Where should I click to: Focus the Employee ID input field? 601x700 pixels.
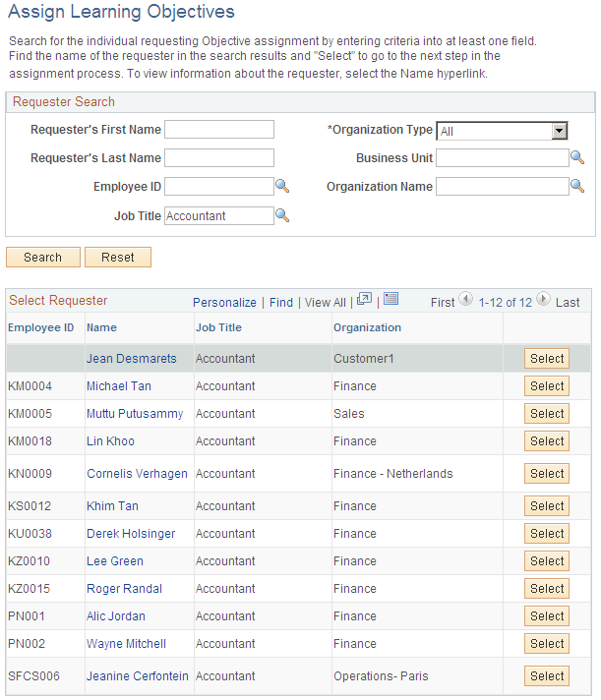(x=219, y=187)
